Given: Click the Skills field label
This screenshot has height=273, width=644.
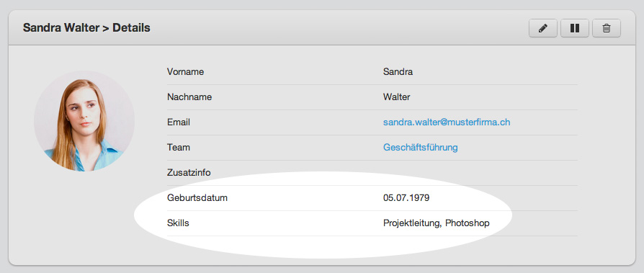Looking at the screenshot, I should click(x=178, y=223).
